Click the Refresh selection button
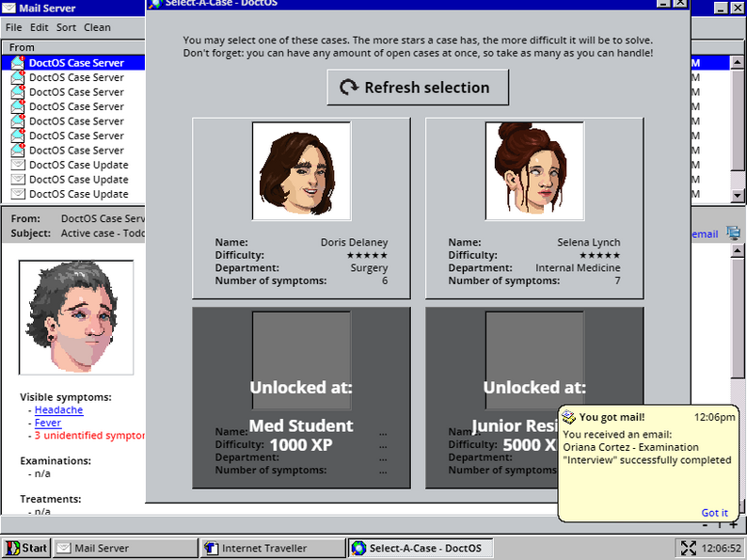This screenshot has width=747, height=560. (418, 88)
